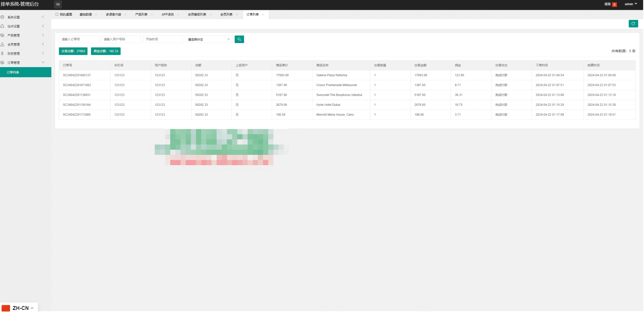Open the 请选择状态 status dropdown
This screenshot has height=312, width=644.
(x=209, y=39)
